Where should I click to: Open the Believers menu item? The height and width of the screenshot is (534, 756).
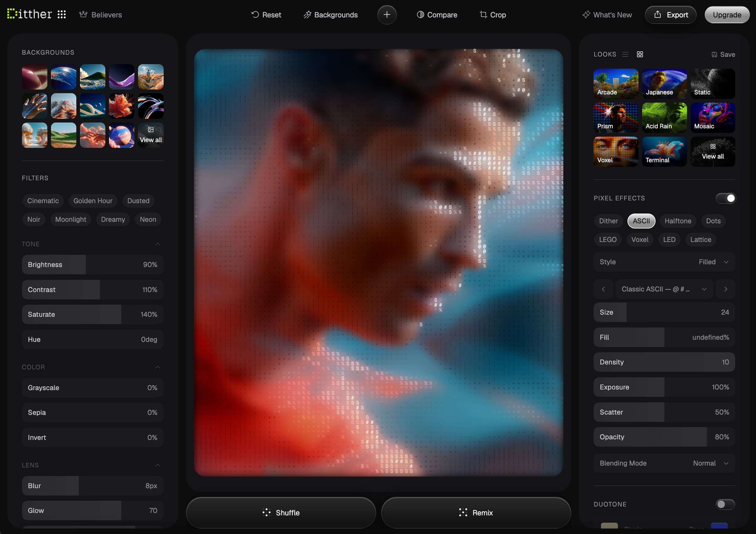[100, 15]
